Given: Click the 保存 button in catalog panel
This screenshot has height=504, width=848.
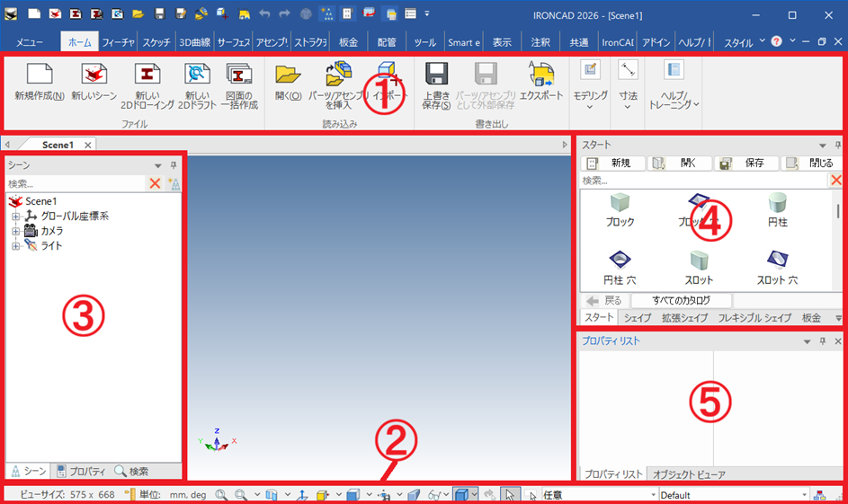Looking at the screenshot, I should [746, 164].
